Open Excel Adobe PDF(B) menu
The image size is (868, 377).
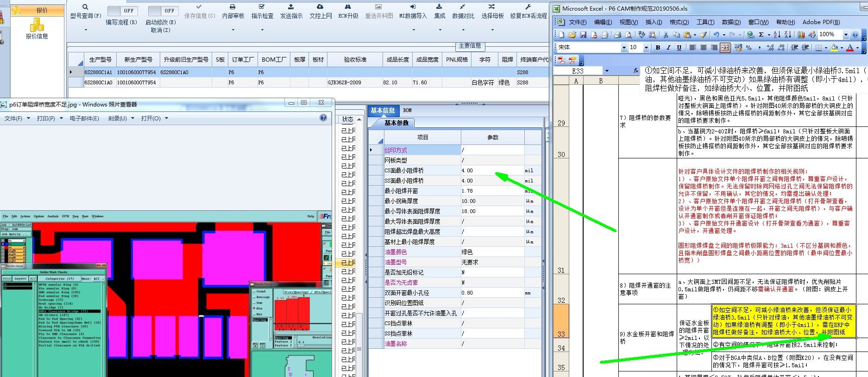[x=821, y=22]
